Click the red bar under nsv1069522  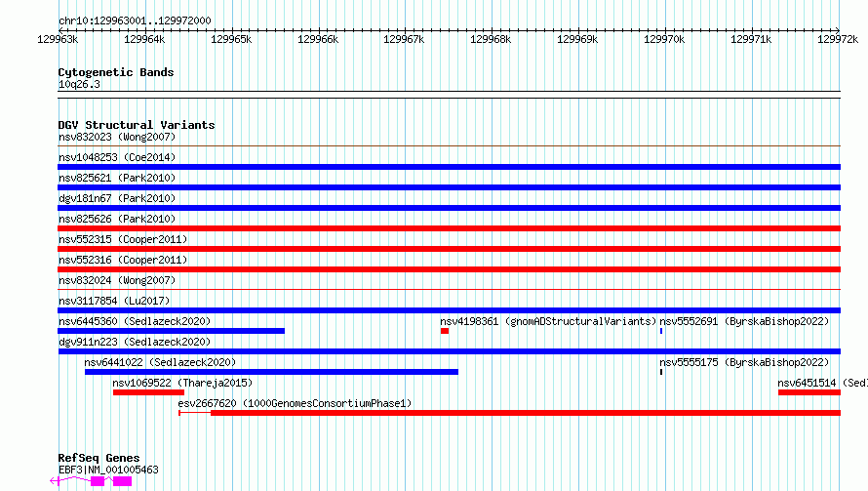click(148, 392)
